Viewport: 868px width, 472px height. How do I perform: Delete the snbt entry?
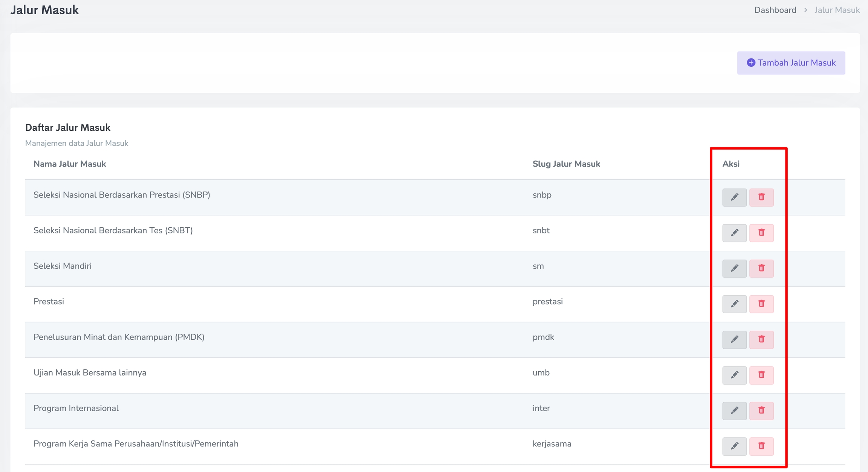pyautogui.click(x=761, y=233)
